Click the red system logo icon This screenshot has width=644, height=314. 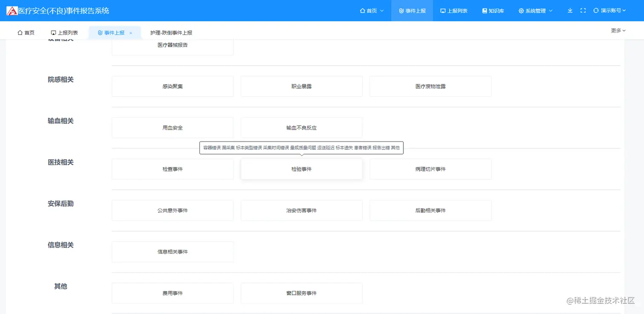click(x=12, y=11)
